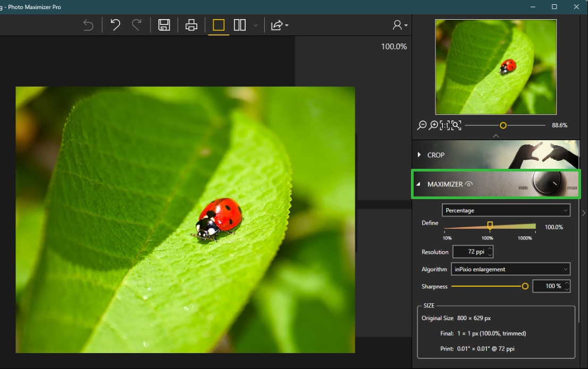Open the share/export menu

click(x=279, y=25)
